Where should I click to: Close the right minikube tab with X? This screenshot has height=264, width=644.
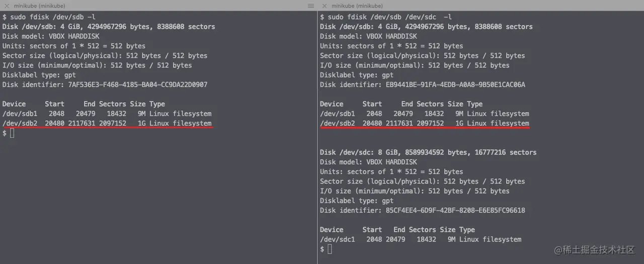point(324,6)
